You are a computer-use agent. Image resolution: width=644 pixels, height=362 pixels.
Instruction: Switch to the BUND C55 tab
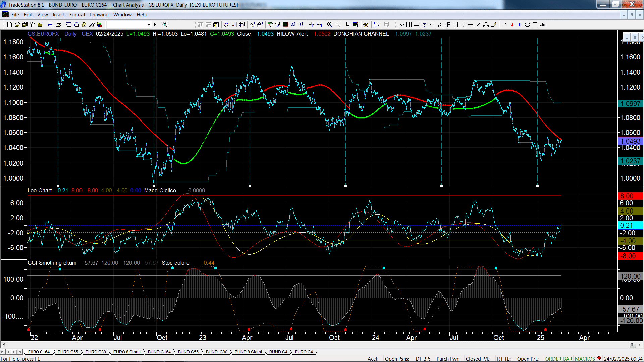(x=188, y=352)
